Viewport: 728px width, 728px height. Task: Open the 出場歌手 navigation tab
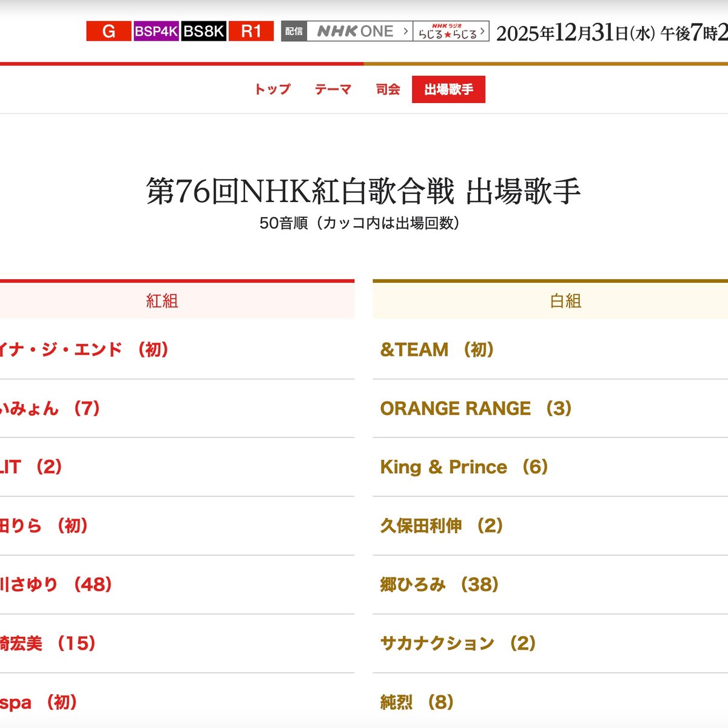coord(449,89)
